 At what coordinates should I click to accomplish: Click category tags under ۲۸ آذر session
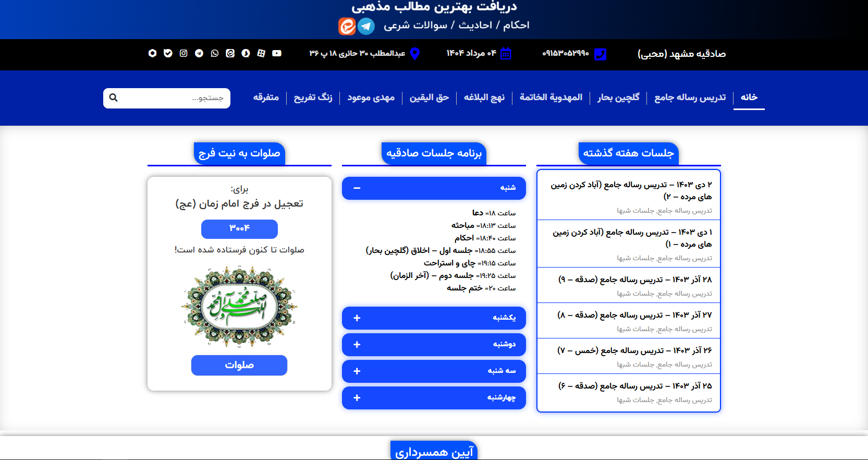pos(664,294)
